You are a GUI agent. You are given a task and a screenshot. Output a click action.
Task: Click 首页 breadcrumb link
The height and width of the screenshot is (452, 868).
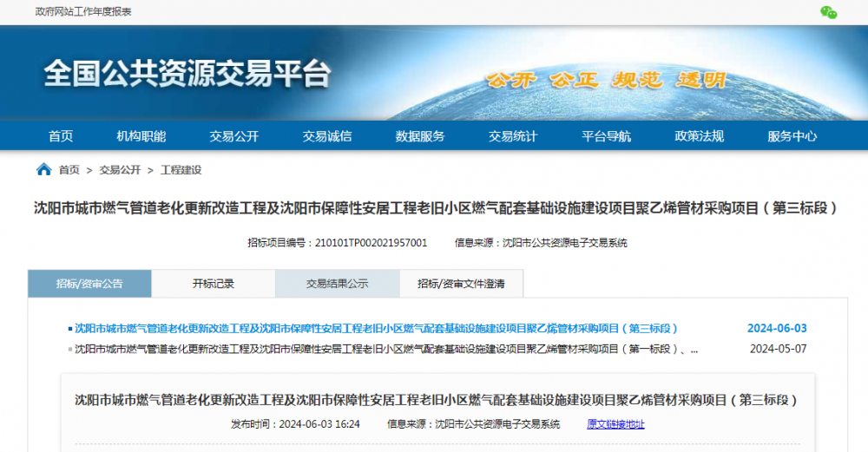(69, 170)
